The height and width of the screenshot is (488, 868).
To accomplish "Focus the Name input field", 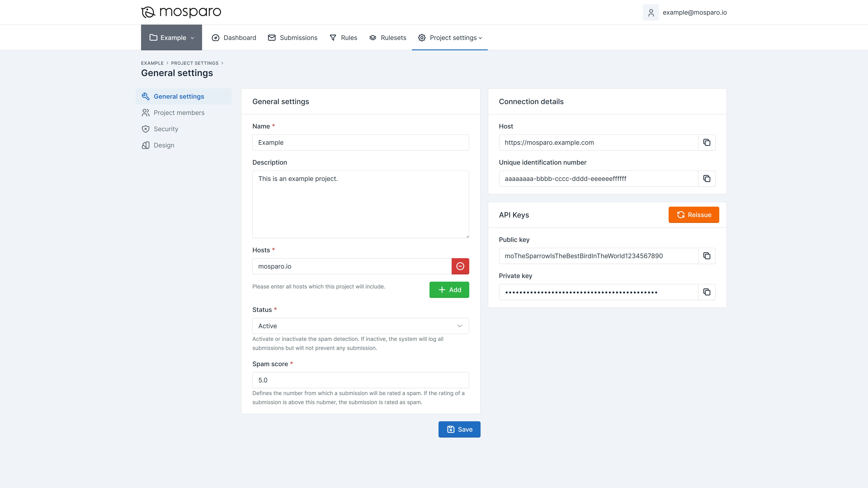I will (361, 142).
